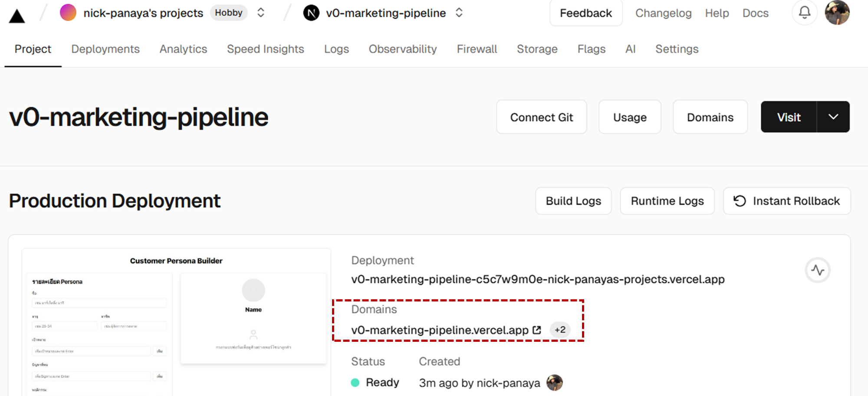Click the green Ready status dot
The image size is (868, 396).
pos(355,383)
